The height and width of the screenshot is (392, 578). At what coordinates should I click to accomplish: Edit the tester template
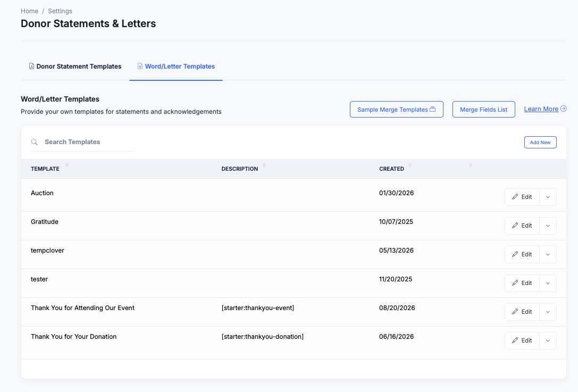522,283
